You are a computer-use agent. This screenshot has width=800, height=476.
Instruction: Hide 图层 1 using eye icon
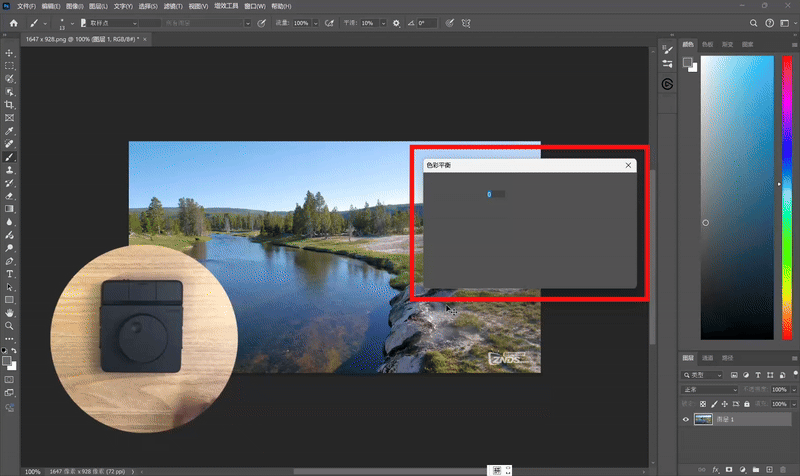[686, 420]
